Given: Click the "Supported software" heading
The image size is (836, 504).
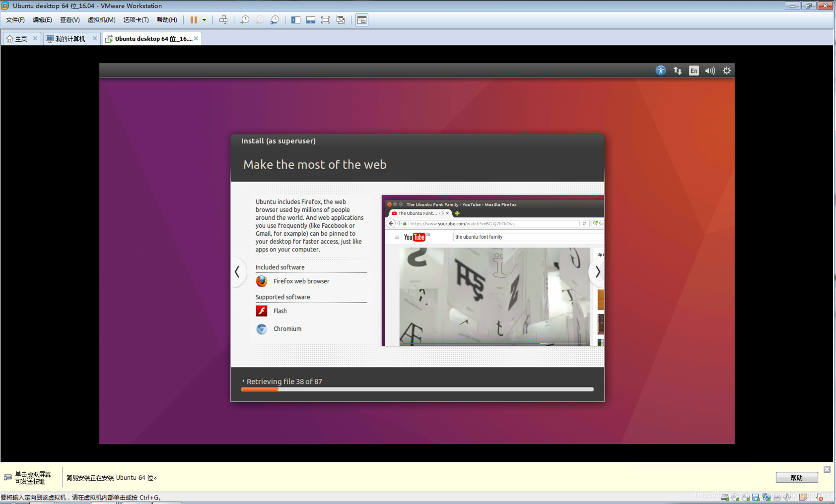Looking at the screenshot, I should click(x=283, y=297).
